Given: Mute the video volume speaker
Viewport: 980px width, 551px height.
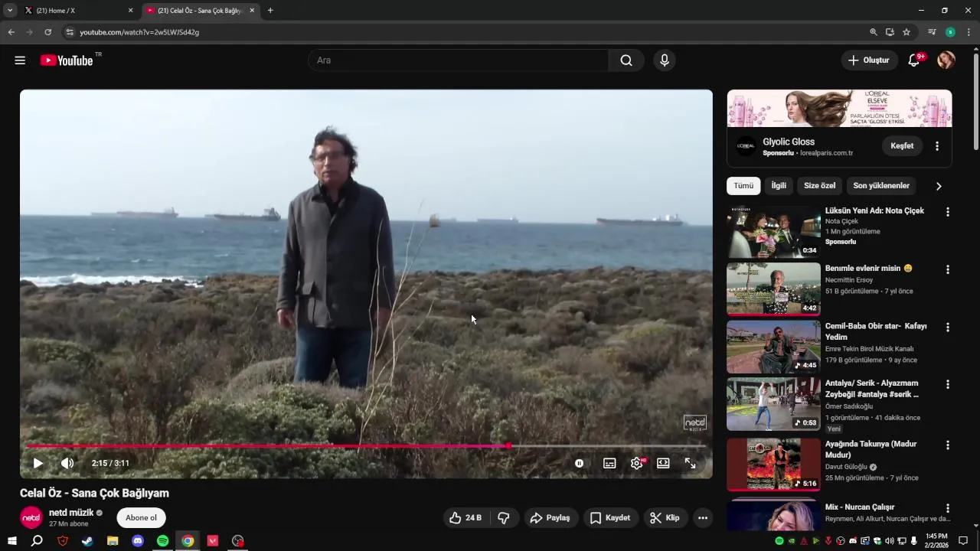Looking at the screenshot, I should pyautogui.click(x=67, y=463).
